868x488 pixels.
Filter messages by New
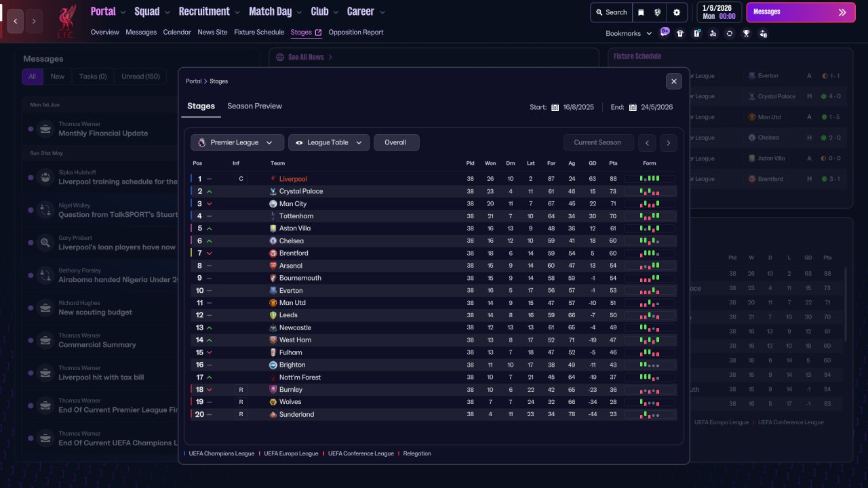[x=58, y=77]
